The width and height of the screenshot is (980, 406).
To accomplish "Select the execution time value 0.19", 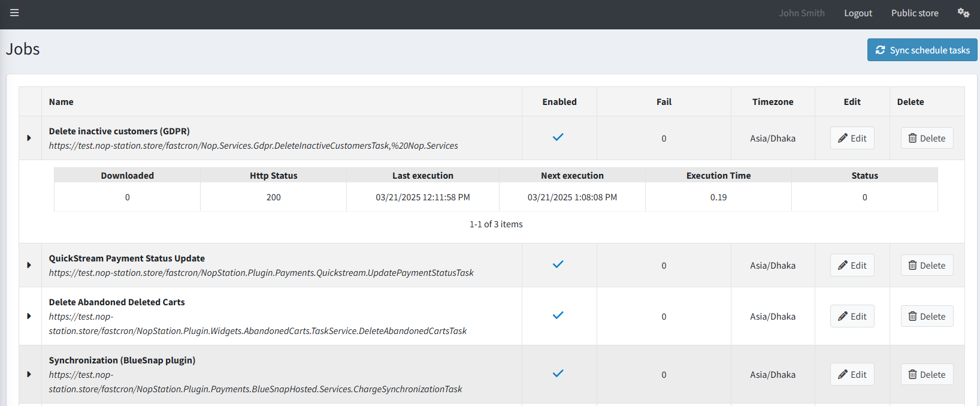I will (x=718, y=197).
